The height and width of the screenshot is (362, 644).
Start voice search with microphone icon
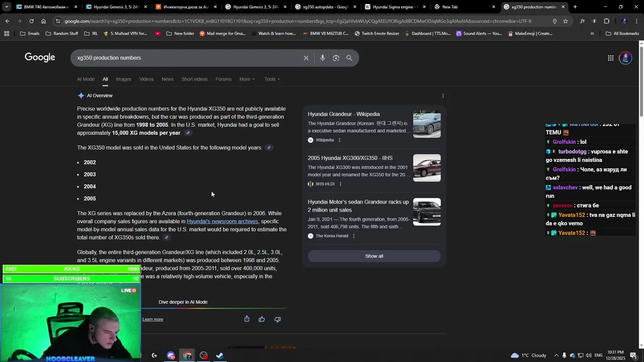pos(323,58)
